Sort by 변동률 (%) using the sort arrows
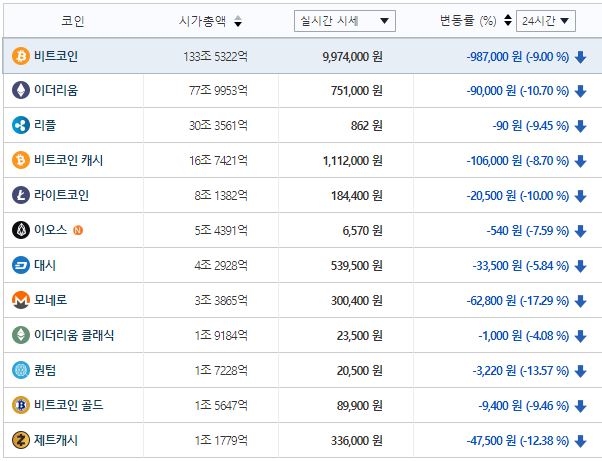This screenshot has height=461, width=602. (508, 21)
